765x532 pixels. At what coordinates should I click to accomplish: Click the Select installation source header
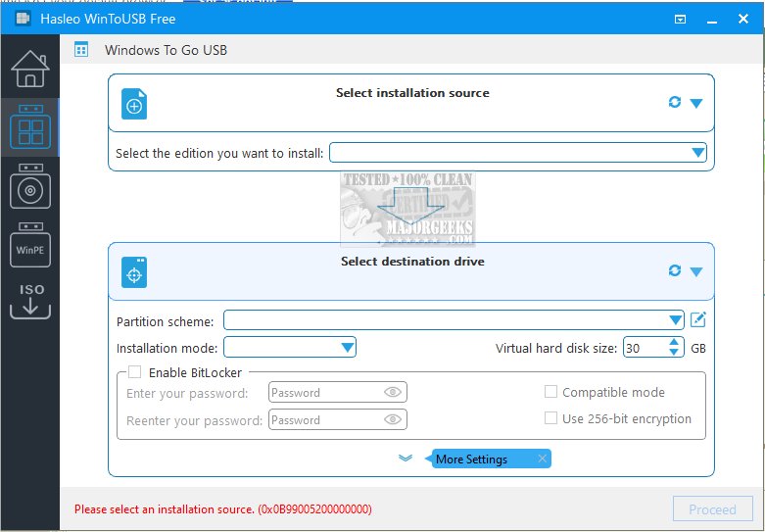click(x=412, y=93)
